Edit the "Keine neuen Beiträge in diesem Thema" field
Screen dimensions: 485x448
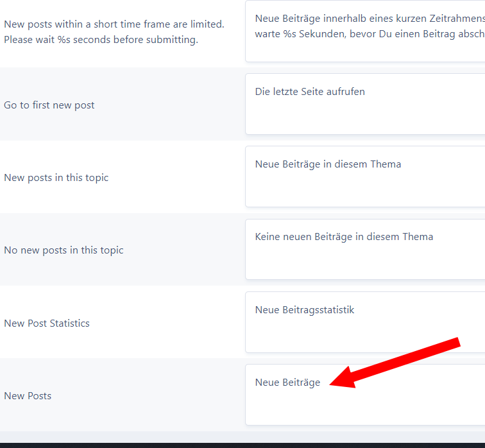[364, 250]
